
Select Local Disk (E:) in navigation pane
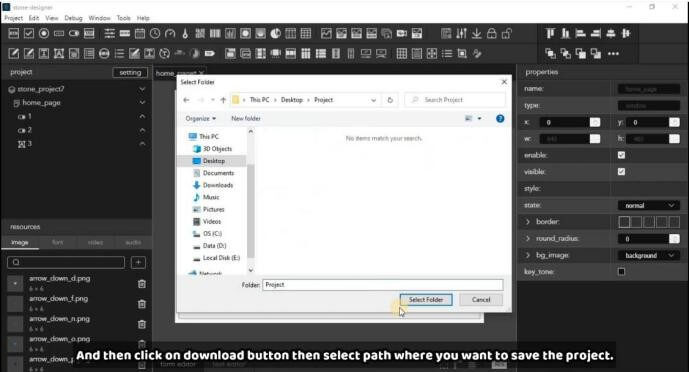221,258
